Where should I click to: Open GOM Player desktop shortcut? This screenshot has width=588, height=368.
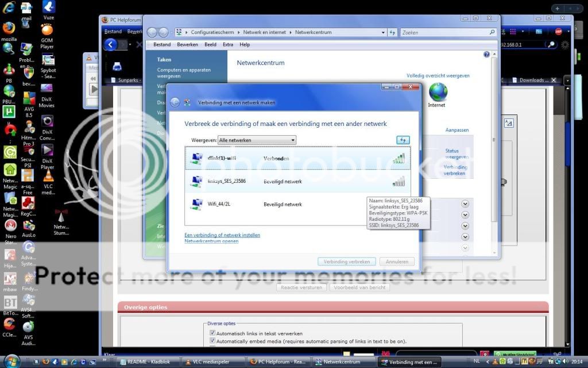click(x=47, y=30)
